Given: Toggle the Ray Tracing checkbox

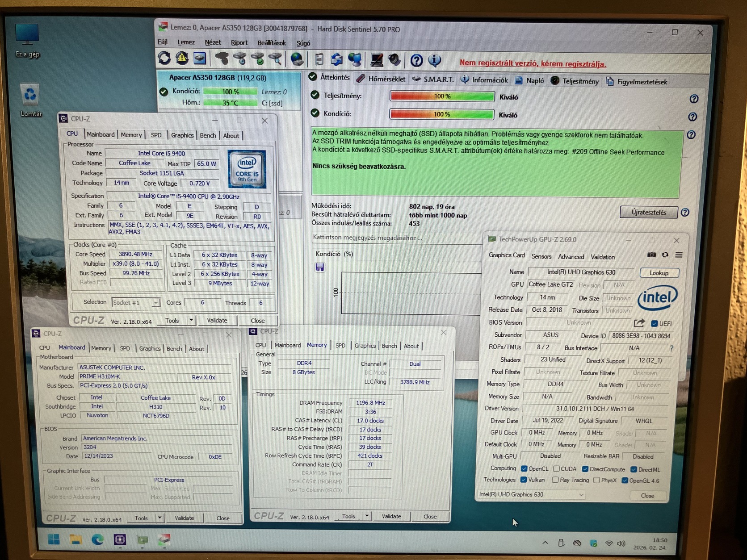Looking at the screenshot, I should (x=555, y=480).
